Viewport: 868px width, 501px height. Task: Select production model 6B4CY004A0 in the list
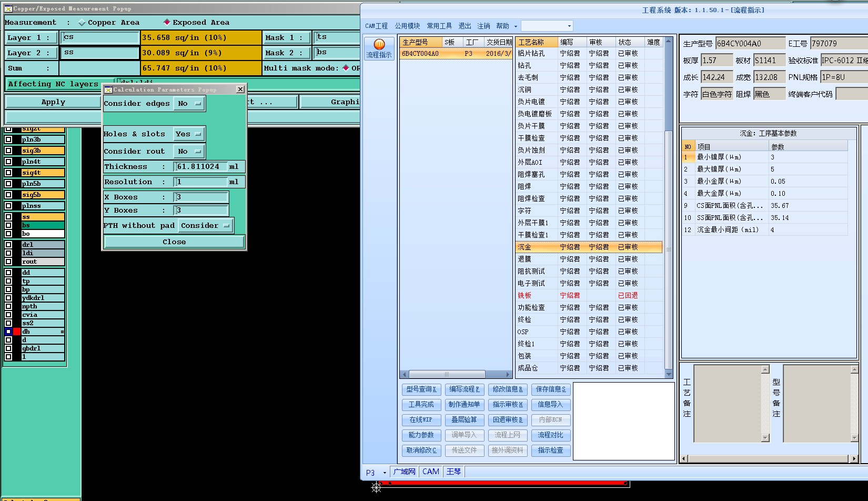[456, 54]
